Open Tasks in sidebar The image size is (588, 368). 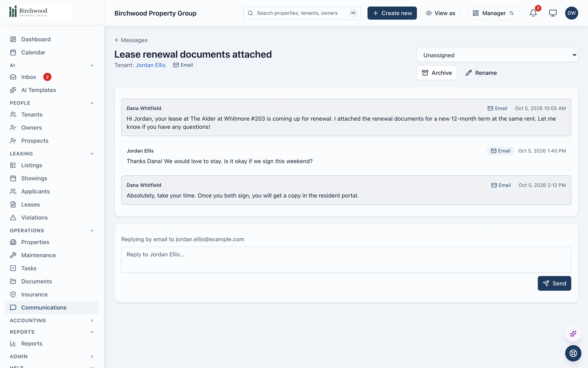pyautogui.click(x=52, y=268)
